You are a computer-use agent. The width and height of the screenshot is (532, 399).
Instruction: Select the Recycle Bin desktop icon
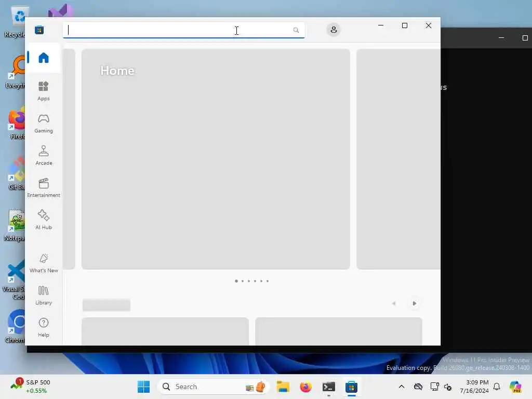pos(16,21)
